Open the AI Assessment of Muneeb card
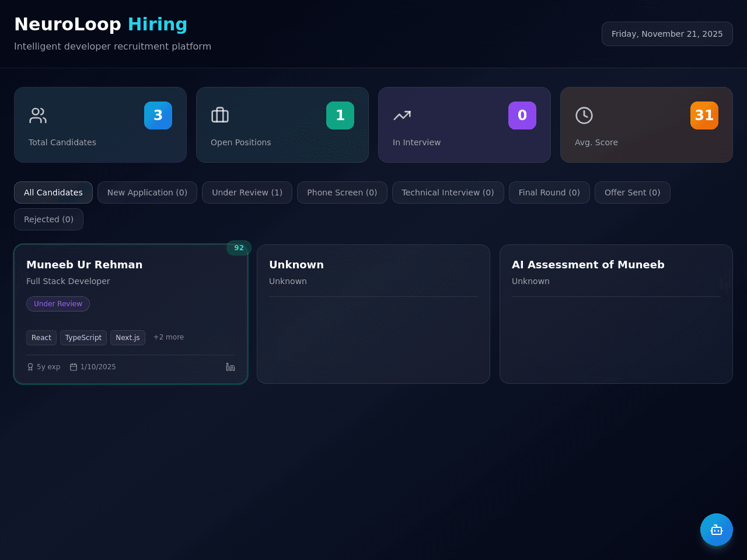Screen dimensions: 747x560 (x=616, y=314)
